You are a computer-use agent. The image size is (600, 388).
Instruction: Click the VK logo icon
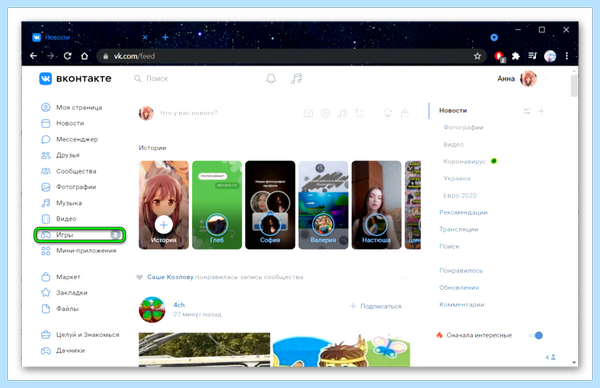pyautogui.click(x=46, y=78)
